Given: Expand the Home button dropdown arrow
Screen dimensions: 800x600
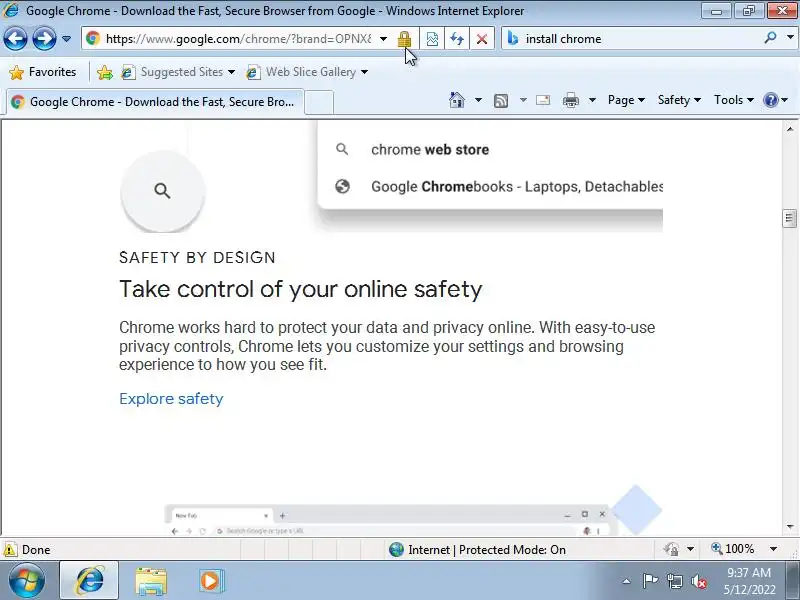Looking at the screenshot, I should click(478, 100).
